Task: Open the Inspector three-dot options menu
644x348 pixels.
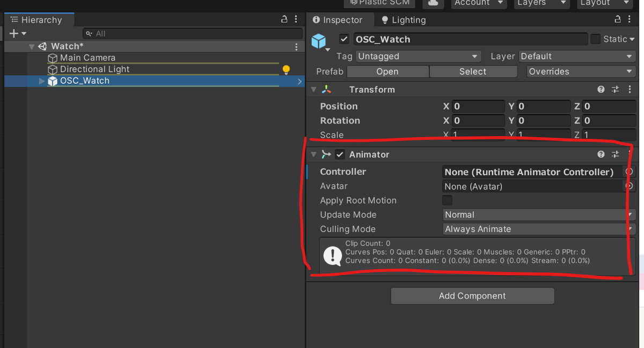Action: (x=629, y=19)
